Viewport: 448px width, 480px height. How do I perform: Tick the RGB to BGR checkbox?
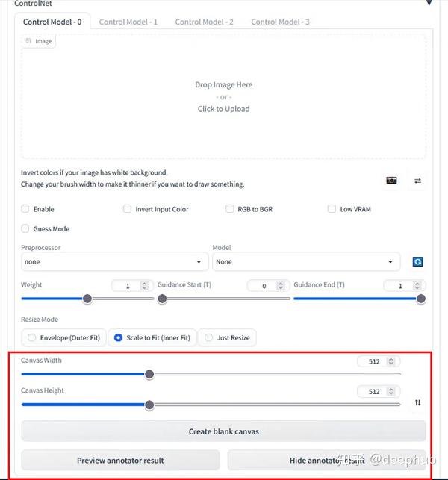(230, 209)
